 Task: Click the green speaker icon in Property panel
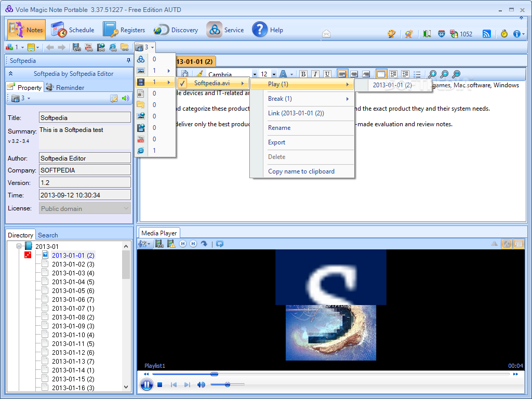point(126,98)
